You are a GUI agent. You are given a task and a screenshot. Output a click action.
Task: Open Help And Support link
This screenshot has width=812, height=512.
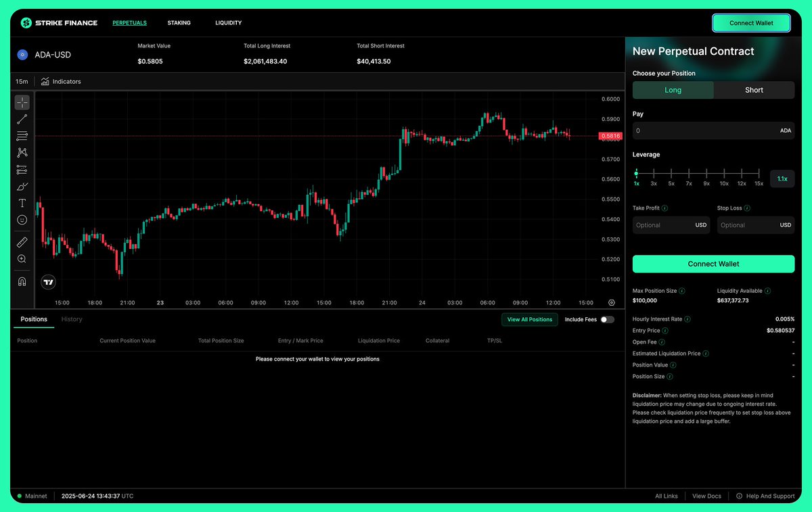[x=765, y=496]
